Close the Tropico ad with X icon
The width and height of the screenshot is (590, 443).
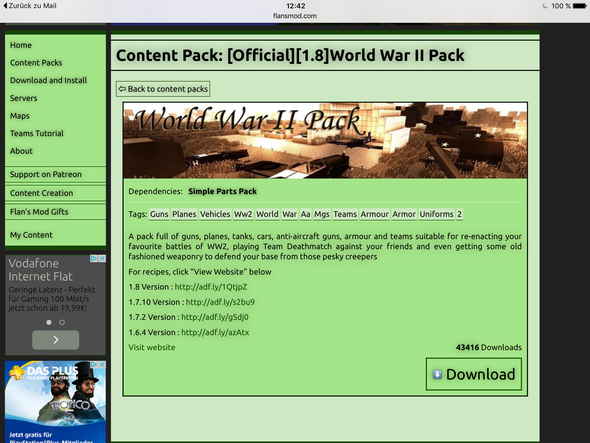pyautogui.click(x=102, y=365)
